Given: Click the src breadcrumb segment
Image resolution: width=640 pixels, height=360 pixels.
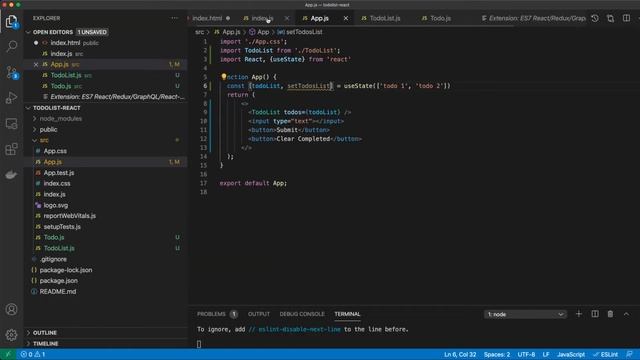Looking at the screenshot, I should (199, 32).
